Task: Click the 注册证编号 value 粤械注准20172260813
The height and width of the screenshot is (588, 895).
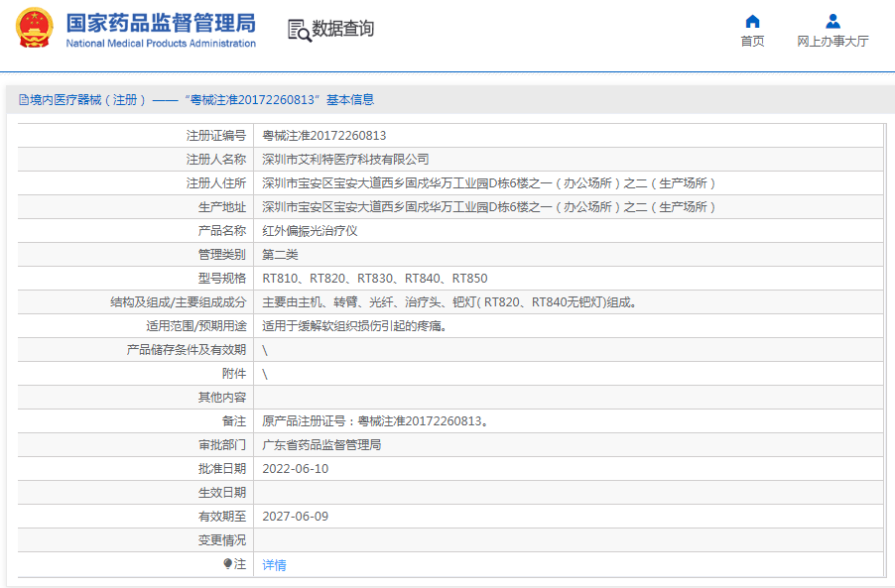Action: click(x=323, y=136)
